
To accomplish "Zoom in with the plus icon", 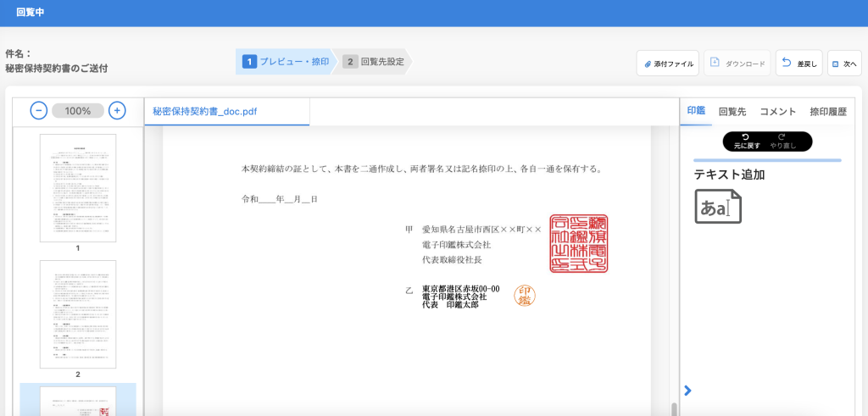I will tap(117, 111).
